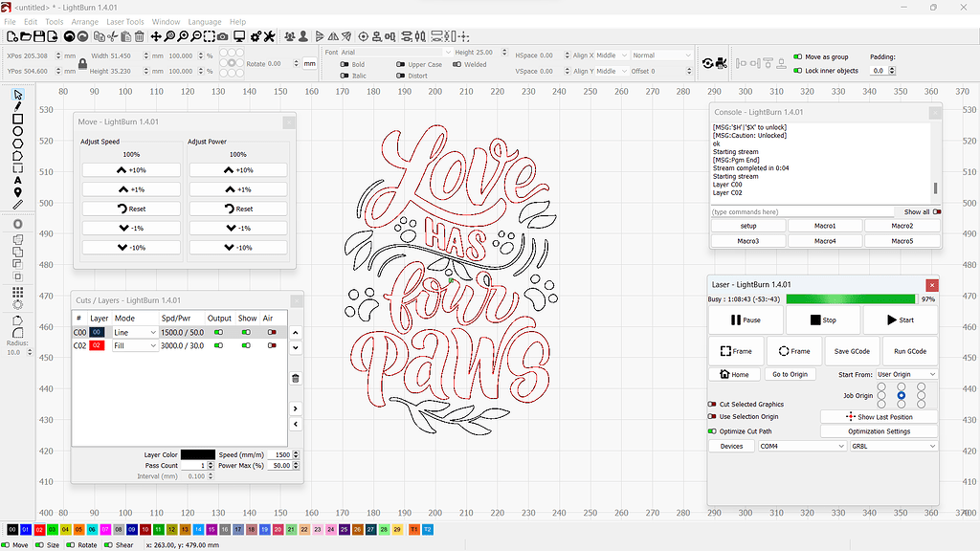
Task: Select the Rectangle drawing tool
Action: (x=17, y=119)
